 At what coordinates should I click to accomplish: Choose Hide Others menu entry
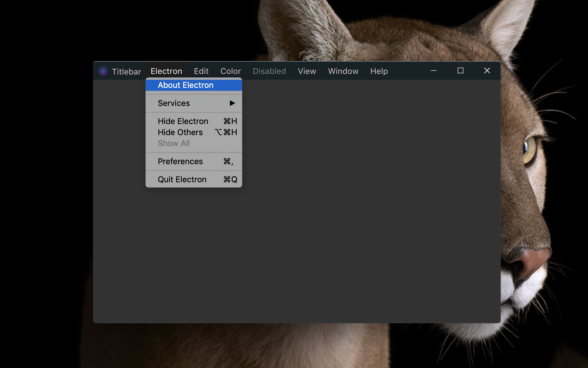tap(180, 132)
